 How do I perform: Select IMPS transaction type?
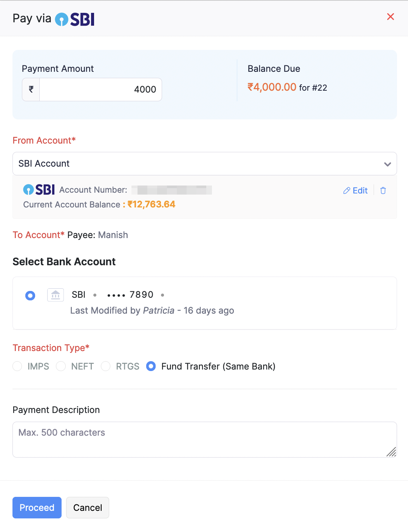tap(17, 366)
